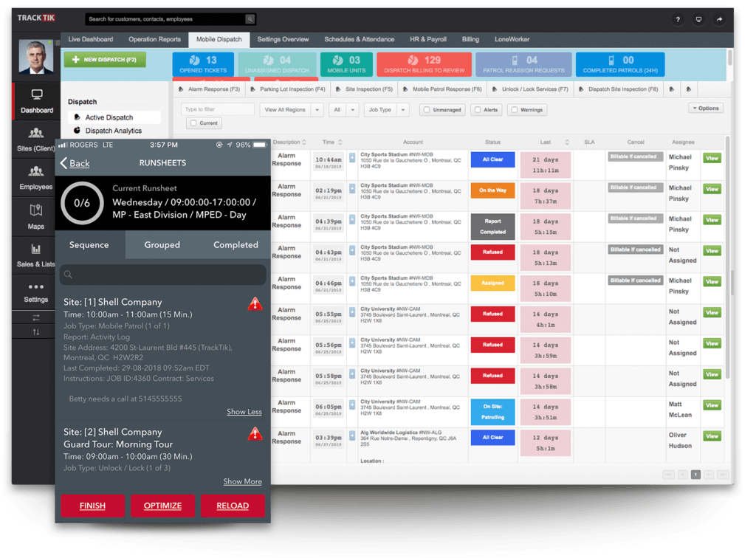The height and width of the screenshot is (558, 756).
Task: Click the On the Way status badge
Action: pos(492,190)
